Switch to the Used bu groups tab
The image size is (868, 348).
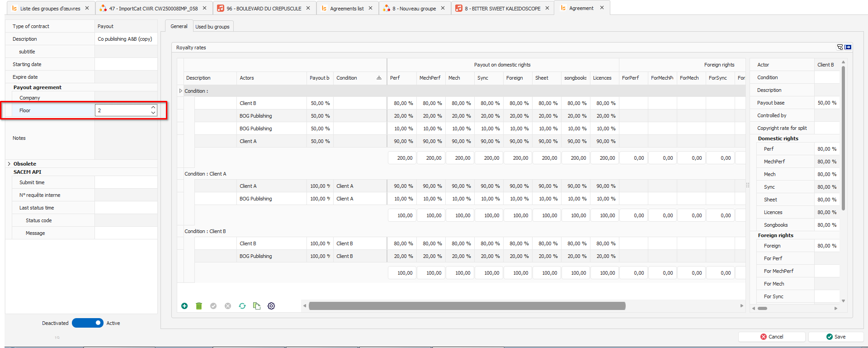click(x=212, y=27)
